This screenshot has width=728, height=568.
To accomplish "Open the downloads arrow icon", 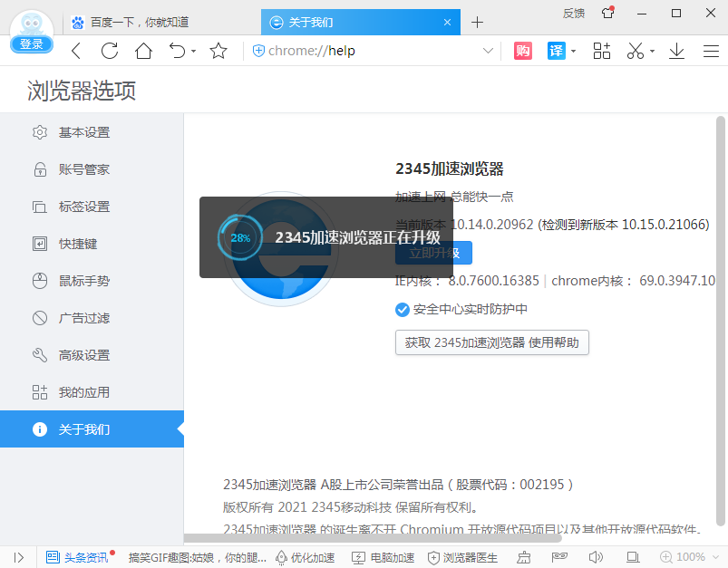I will 676,51.
